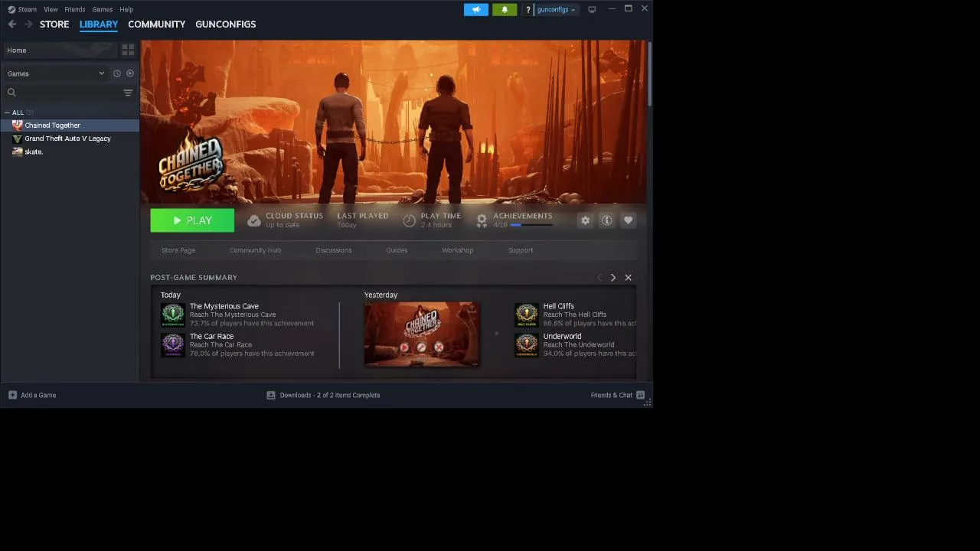Open the Community Hub link
This screenshot has height=551, width=980.
point(255,250)
